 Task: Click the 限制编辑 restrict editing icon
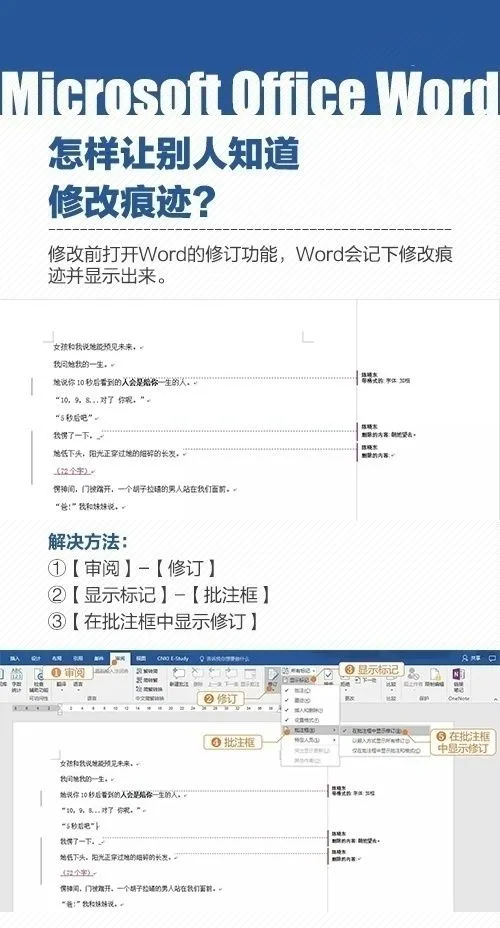(435, 679)
